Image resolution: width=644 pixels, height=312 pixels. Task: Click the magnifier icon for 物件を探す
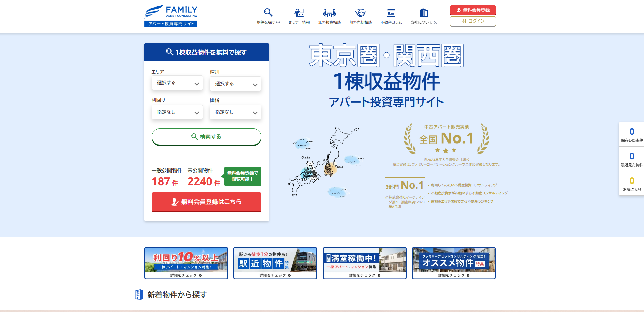pyautogui.click(x=268, y=13)
